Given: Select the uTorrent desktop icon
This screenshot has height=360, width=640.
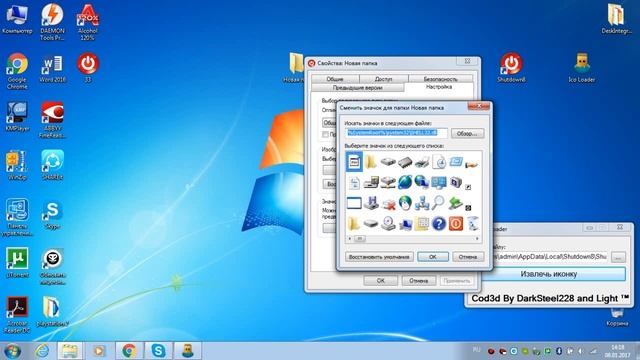Looking at the screenshot, I should 17,262.
